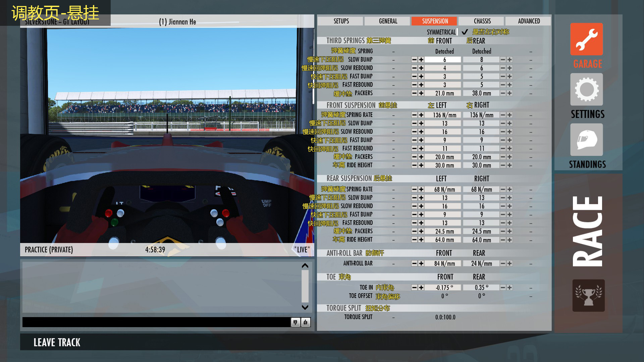Decrease front Toe In value
Viewport: 644px width, 362px height.
[414, 288]
